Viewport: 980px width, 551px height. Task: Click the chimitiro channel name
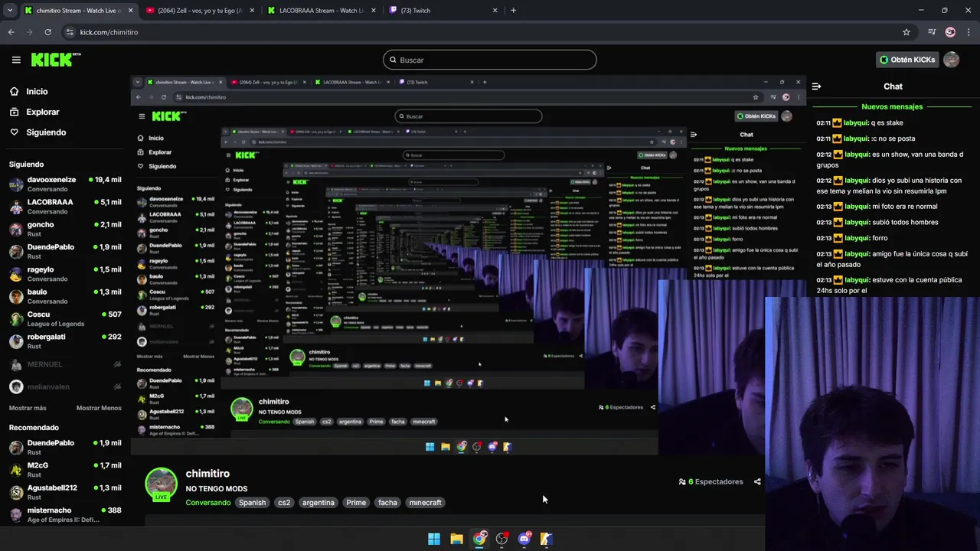click(x=207, y=474)
